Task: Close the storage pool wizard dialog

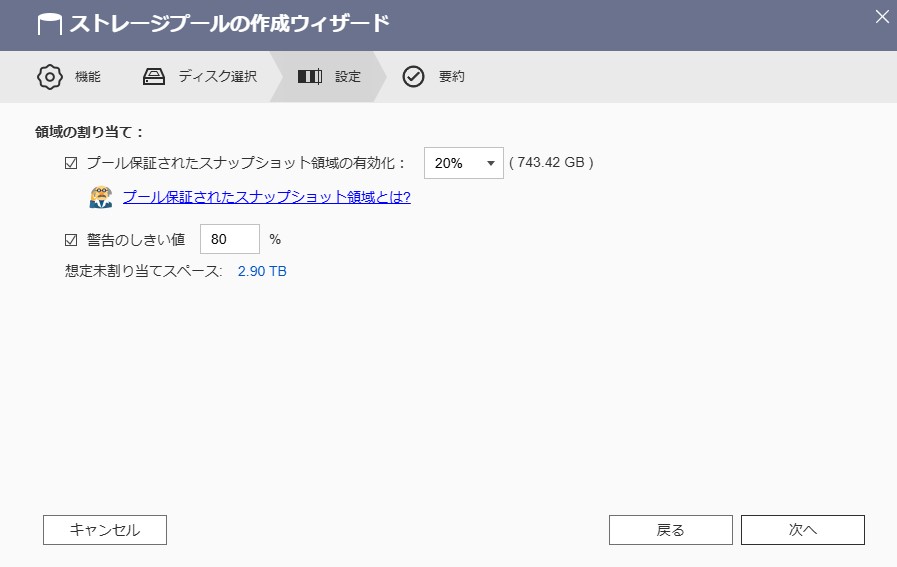Action: pyautogui.click(x=882, y=17)
